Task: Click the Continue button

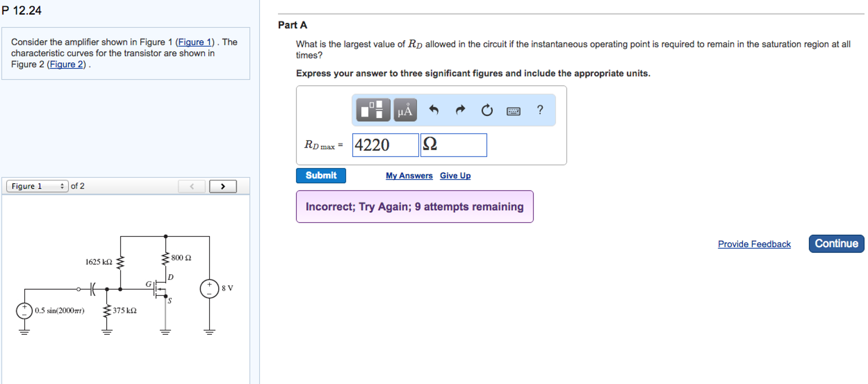Action: click(x=836, y=244)
